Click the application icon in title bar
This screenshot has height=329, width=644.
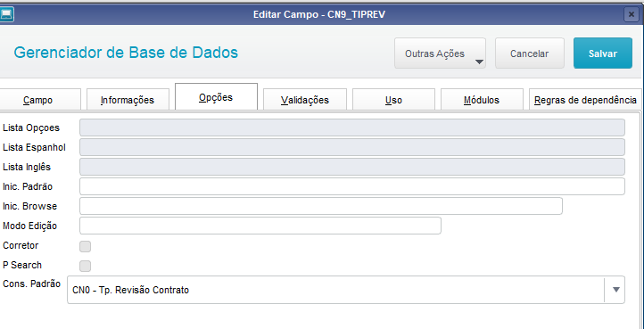click(6, 15)
